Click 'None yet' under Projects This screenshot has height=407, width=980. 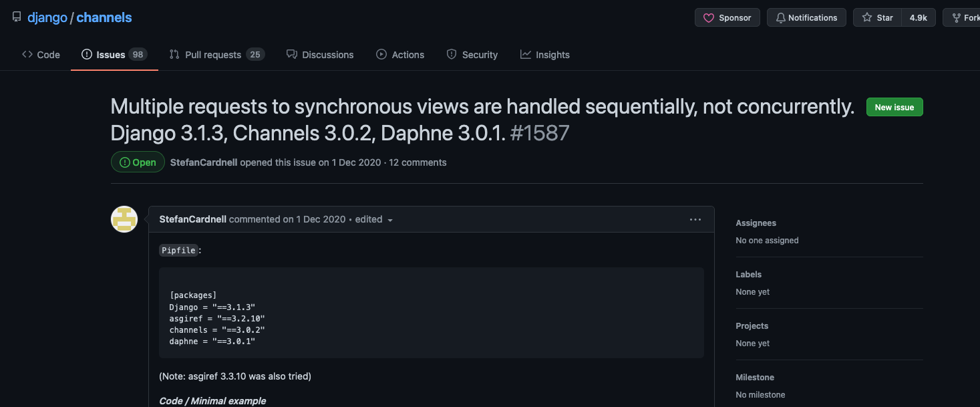[752, 344]
